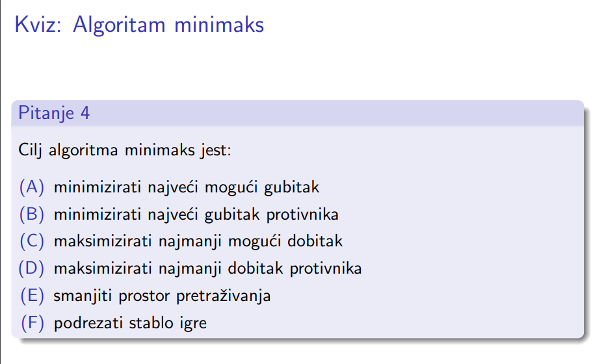593x364 pixels.
Task: Click text 'podrezati stablo igre'
Action: pos(130,323)
